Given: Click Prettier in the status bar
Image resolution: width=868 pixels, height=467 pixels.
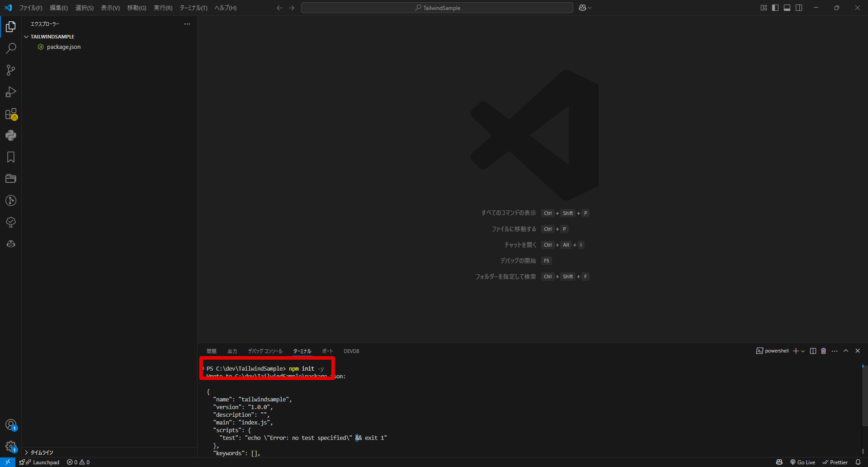Looking at the screenshot, I should pyautogui.click(x=835, y=462).
